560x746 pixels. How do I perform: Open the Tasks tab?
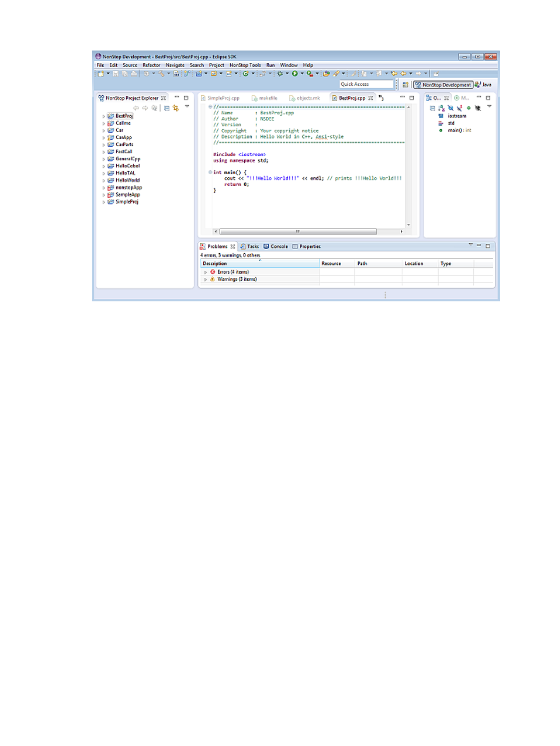[x=249, y=247]
